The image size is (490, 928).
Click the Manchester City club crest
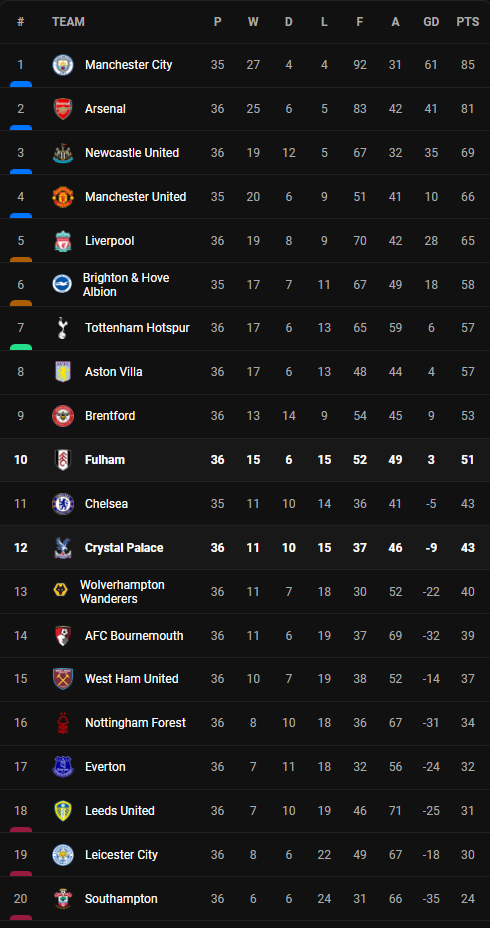pos(63,65)
